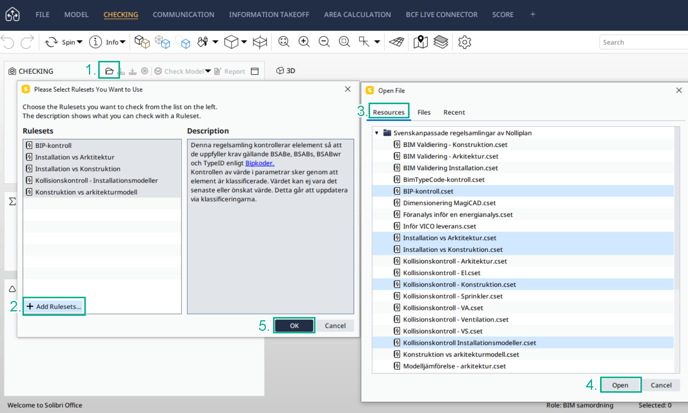Viewport: 688px width, 413px height.
Task: Open the FILE menu
Action: pos(42,14)
